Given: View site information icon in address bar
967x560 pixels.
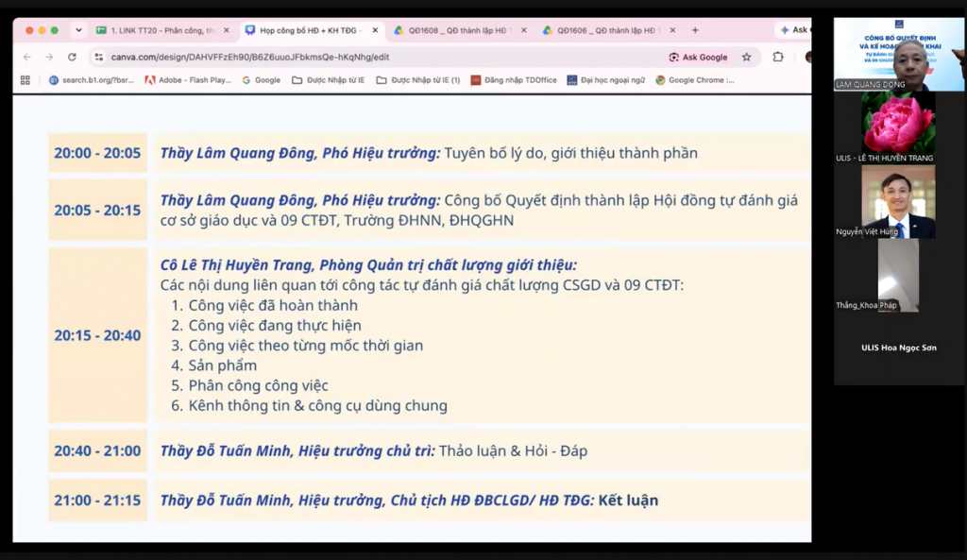Looking at the screenshot, I should pos(98,57).
